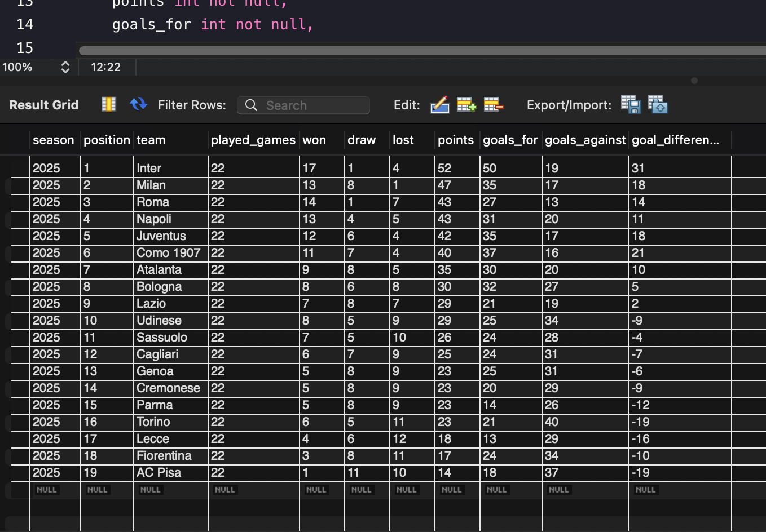Click the pencil icon to edit current row
The height and width of the screenshot is (532, 766).
pos(439,104)
